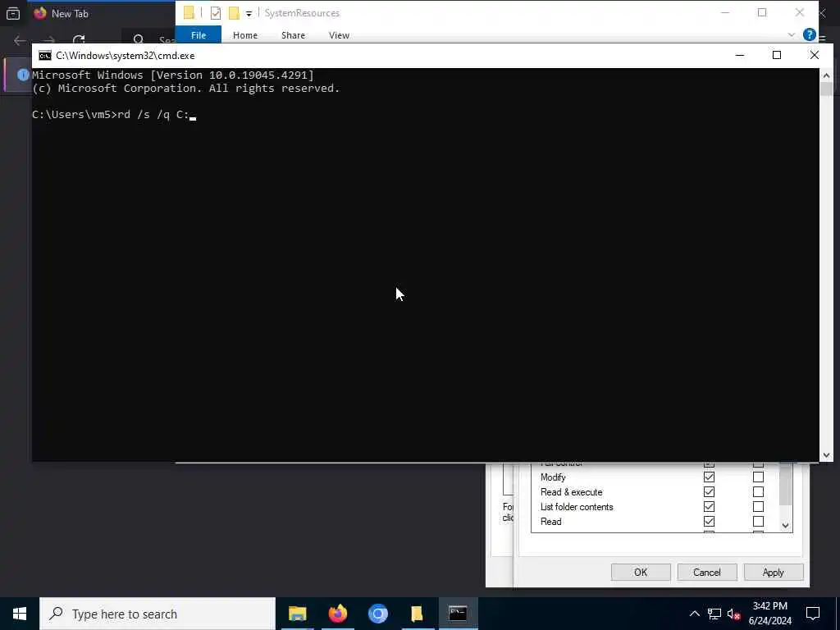Open the File tab in File Explorer

pyautogui.click(x=199, y=34)
